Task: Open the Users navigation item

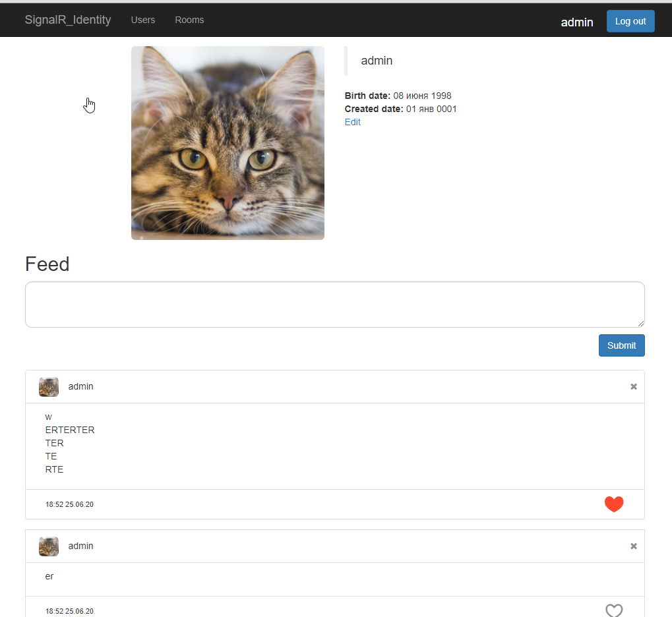Action: pos(142,19)
